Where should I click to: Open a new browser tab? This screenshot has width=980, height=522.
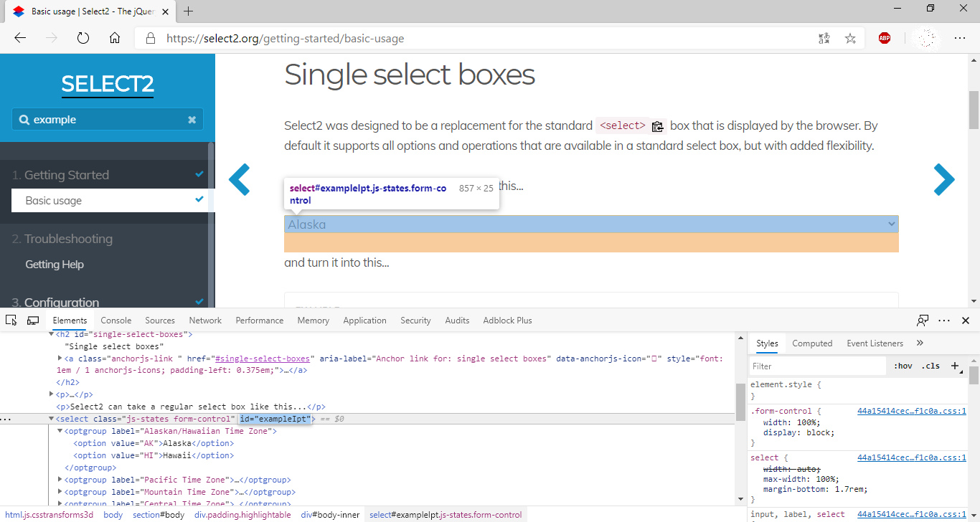coord(189,11)
